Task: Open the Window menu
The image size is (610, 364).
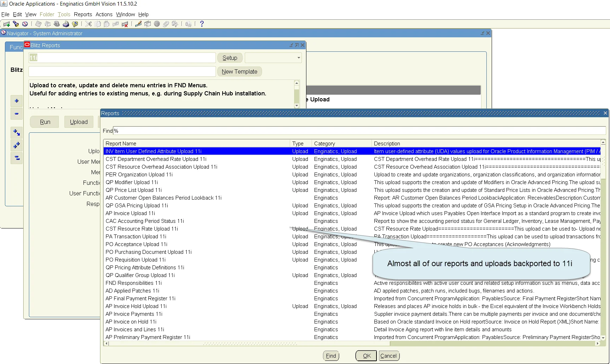Action: point(125,14)
